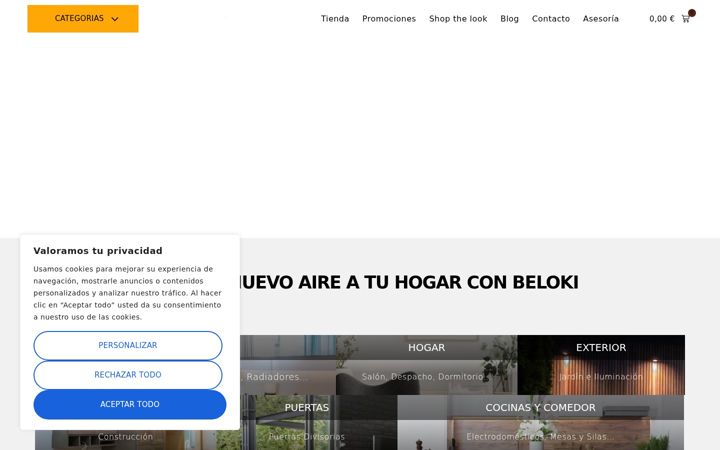Accept all cookies with ACEPTAR TODO

[x=130, y=404]
